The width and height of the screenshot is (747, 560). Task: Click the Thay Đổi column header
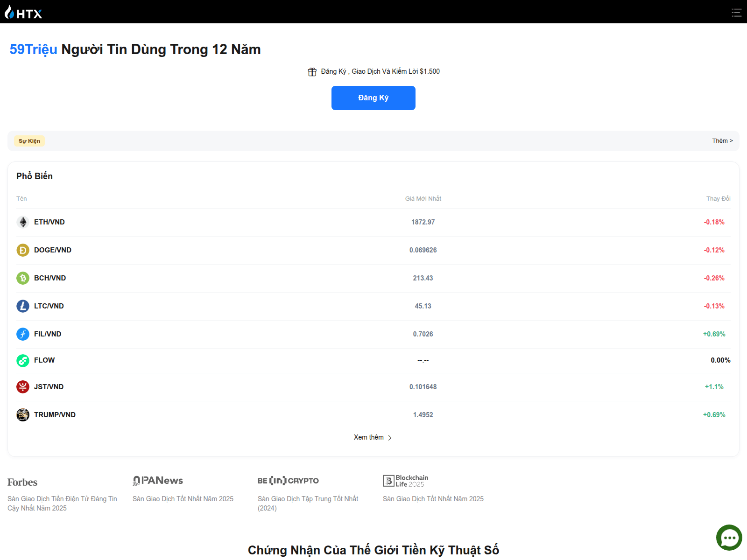719,199
